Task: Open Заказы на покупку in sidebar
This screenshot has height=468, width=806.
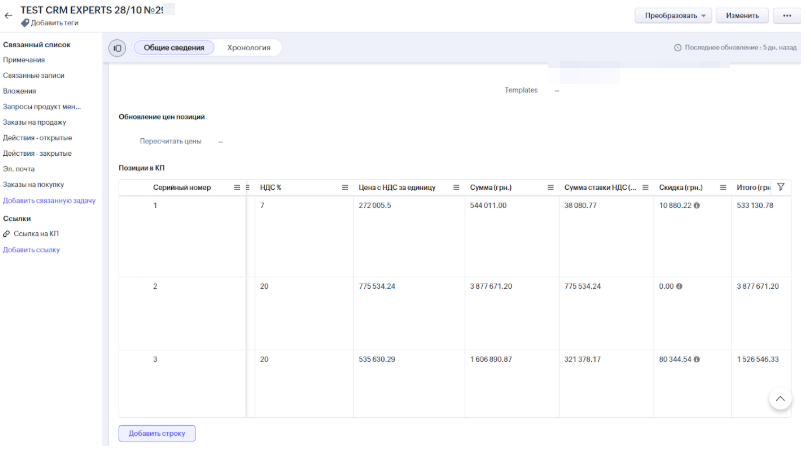Action: (x=33, y=185)
